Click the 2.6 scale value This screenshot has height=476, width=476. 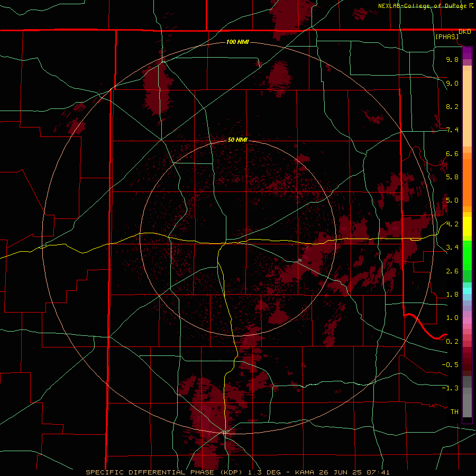click(452, 271)
